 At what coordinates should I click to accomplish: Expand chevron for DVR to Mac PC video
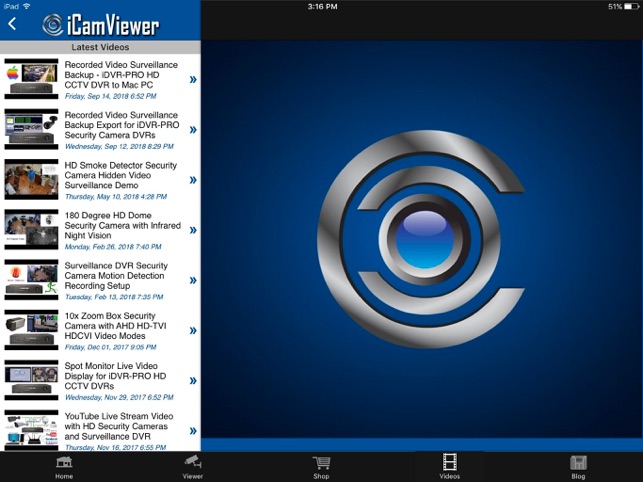click(x=193, y=80)
